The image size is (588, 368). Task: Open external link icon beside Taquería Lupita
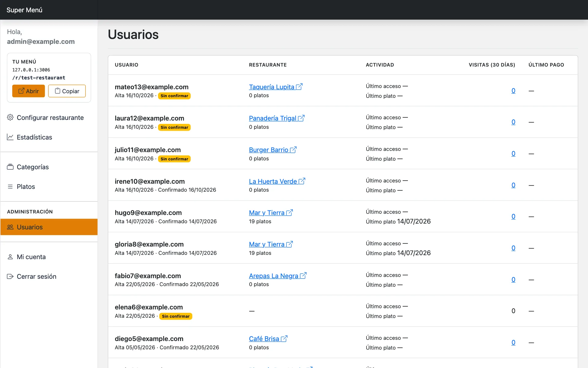(299, 87)
